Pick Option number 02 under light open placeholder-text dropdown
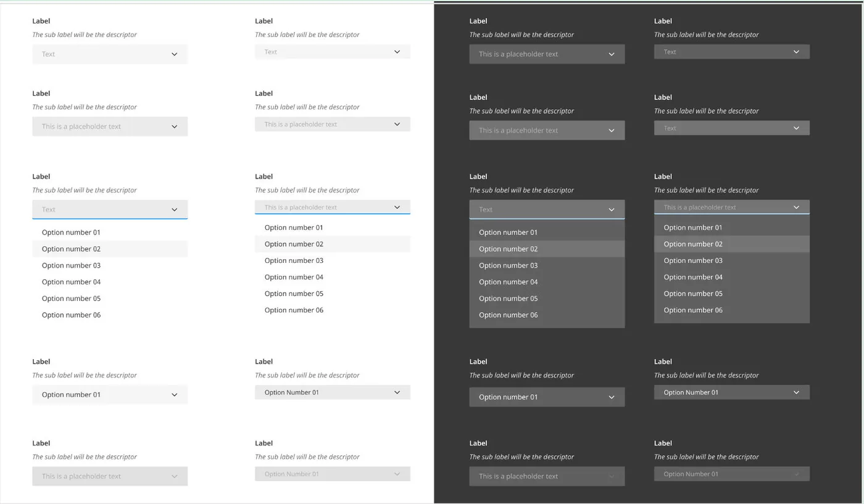 click(333, 244)
